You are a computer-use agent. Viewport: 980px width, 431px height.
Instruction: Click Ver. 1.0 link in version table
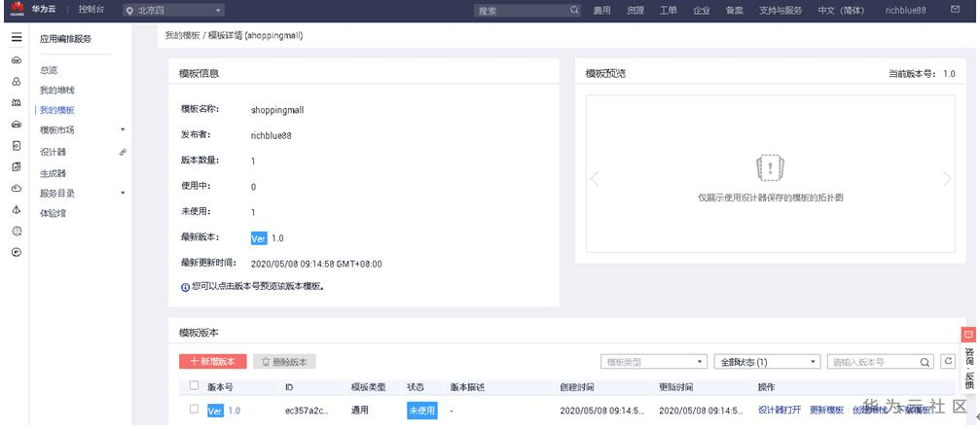pos(224,411)
